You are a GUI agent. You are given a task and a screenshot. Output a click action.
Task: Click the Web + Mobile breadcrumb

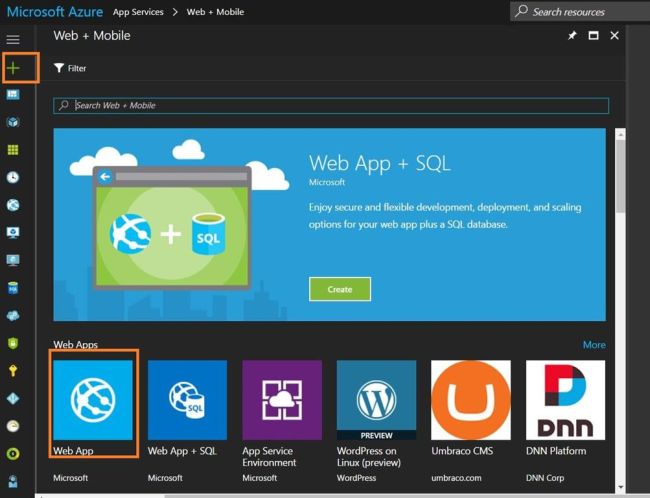click(x=215, y=12)
